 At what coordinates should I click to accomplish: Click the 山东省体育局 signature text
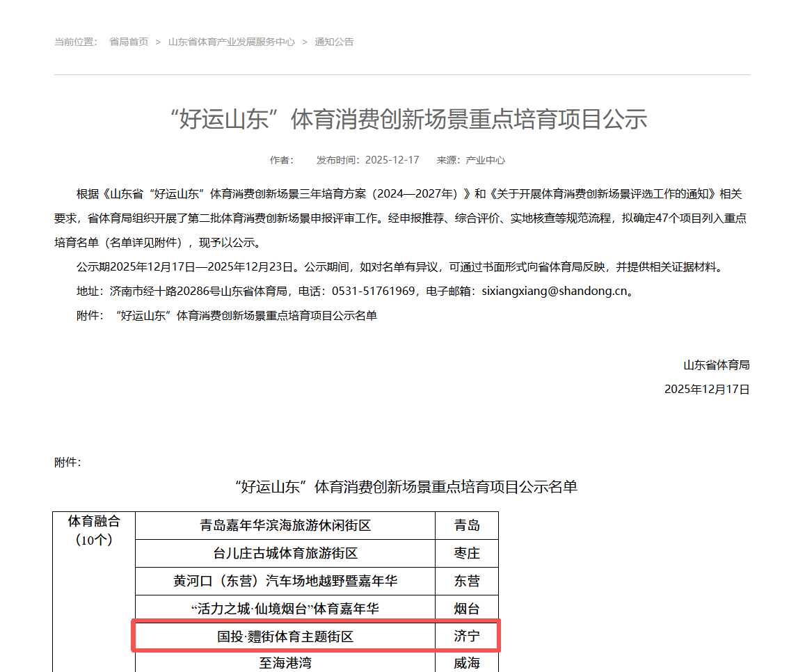[x=716, y=365]
